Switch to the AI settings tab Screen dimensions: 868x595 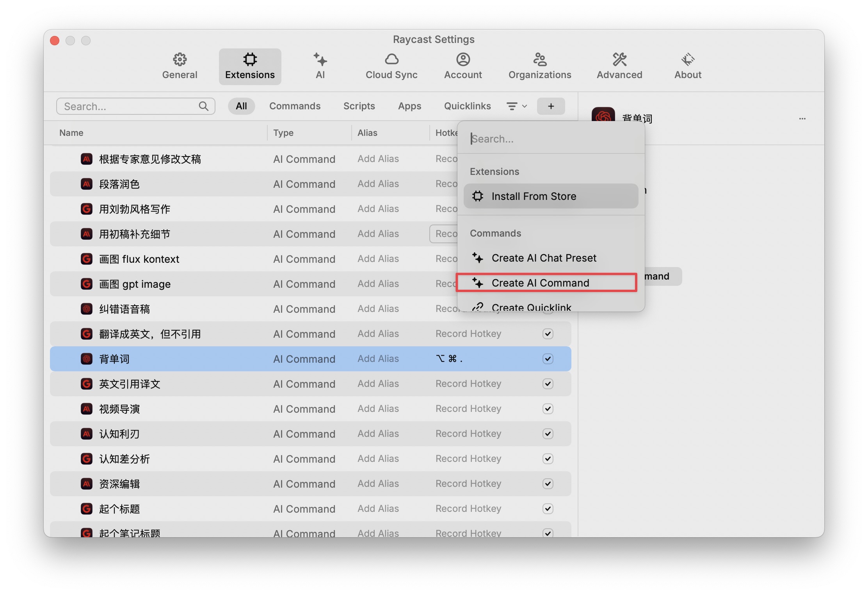click(320, 66)
